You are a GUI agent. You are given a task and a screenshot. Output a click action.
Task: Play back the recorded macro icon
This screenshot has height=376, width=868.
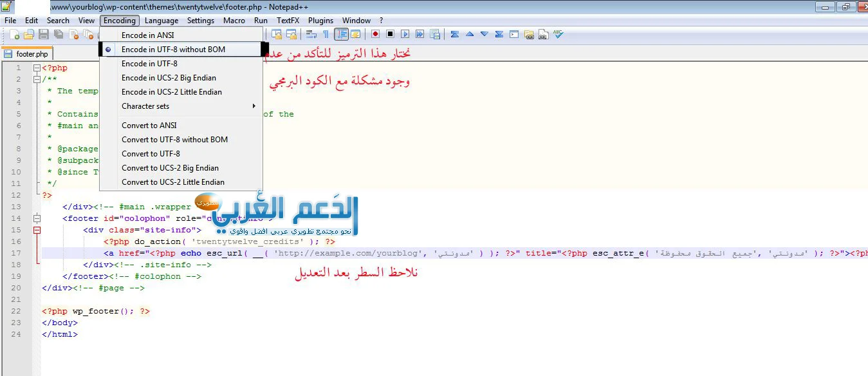(x=405, y=34)
